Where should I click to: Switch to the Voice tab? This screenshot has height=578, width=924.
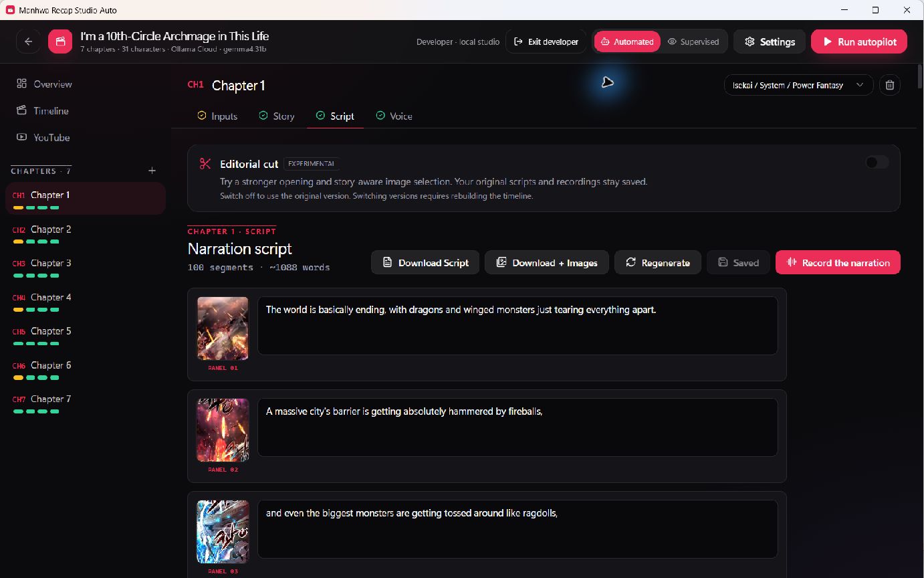pyautogui.click(x=394, y=116)
